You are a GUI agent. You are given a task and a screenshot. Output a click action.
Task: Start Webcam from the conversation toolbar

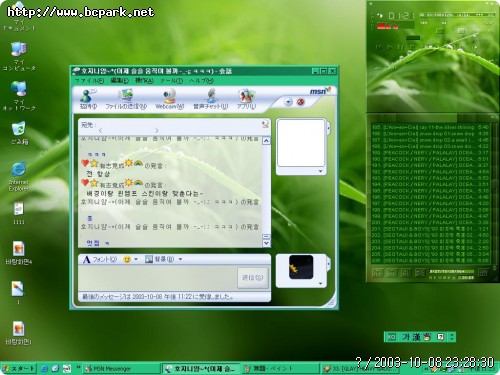pos(169,99)
